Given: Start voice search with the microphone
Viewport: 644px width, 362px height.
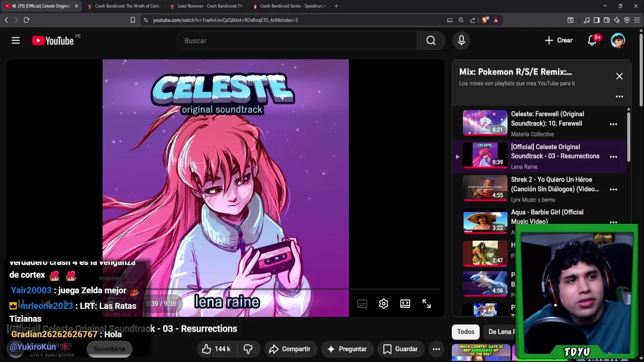Looking at the screenshot, I should pos(461,41).
